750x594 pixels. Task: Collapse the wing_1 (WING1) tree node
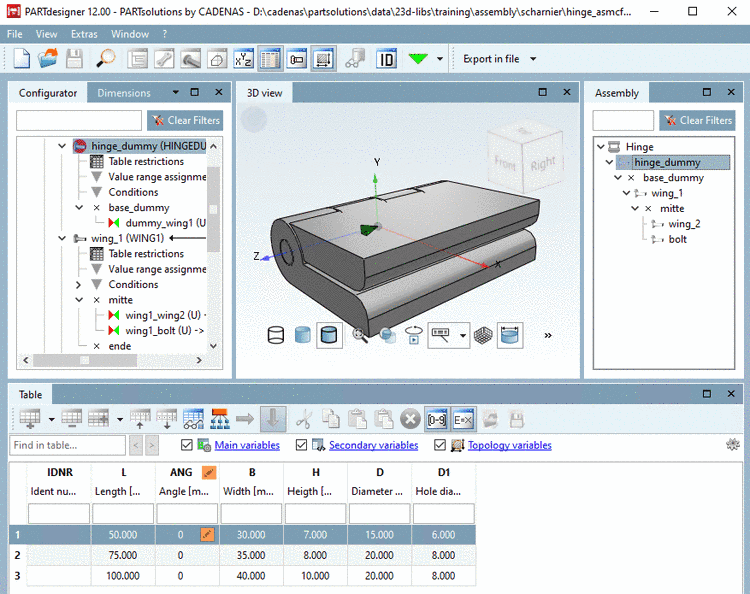tap(62, 239)
